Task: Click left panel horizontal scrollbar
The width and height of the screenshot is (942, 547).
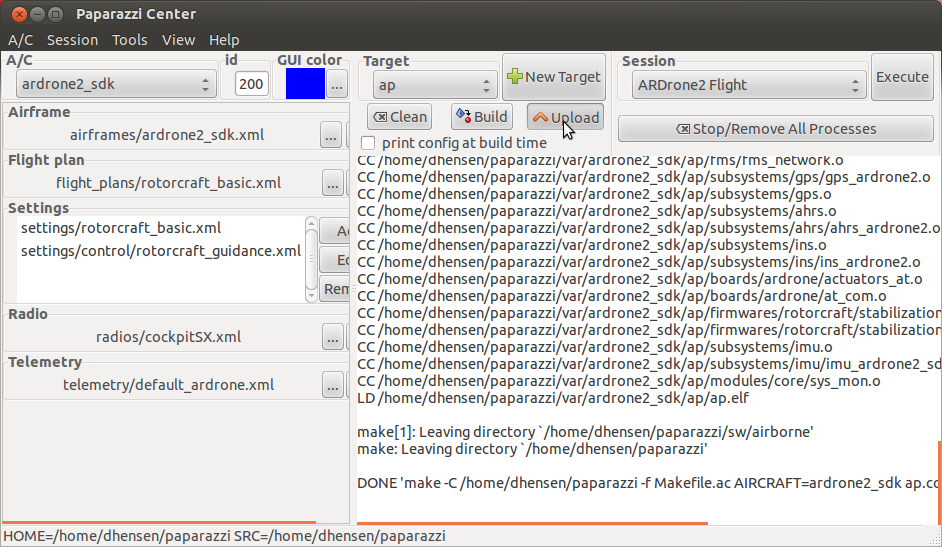Action: tap(159, 522)
